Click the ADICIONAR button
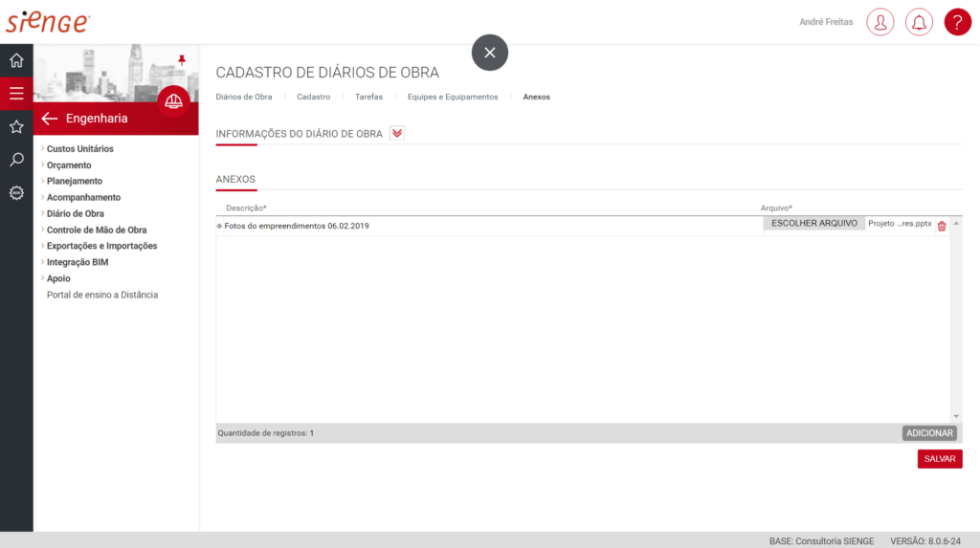This screenshot has width=980, height=548. click(928, 433)
